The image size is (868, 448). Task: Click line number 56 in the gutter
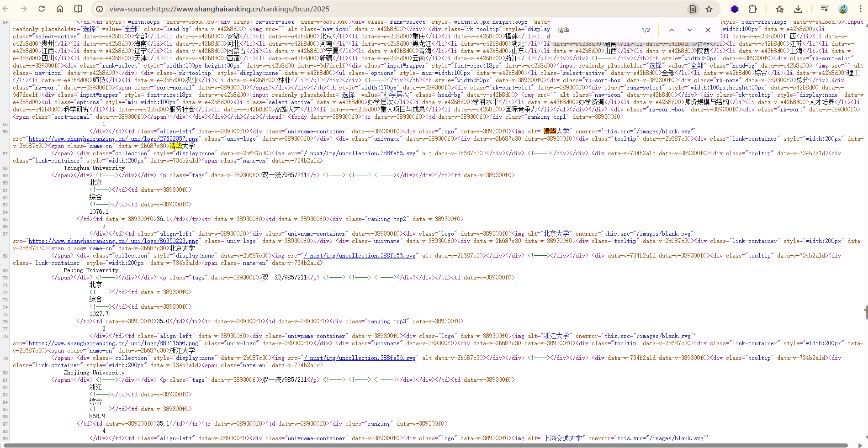tap(5, 132)
